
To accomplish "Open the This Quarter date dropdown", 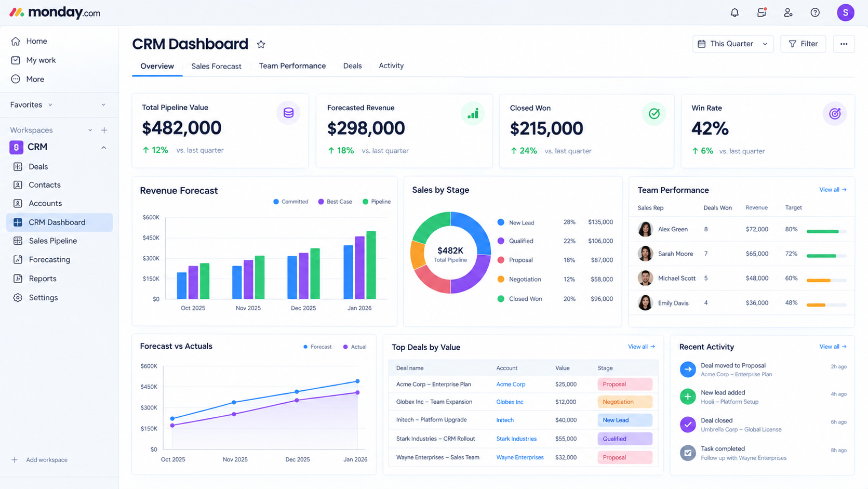I will [732, 44].
